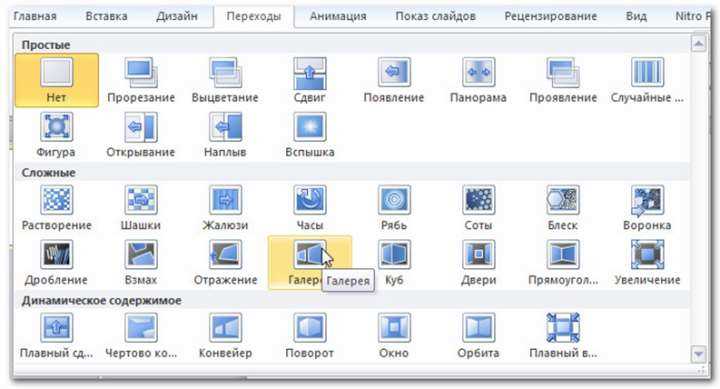Viewport: 720px width, 389px height.
Task: Open the Показ слайдов tab
Action: [435, 16]
